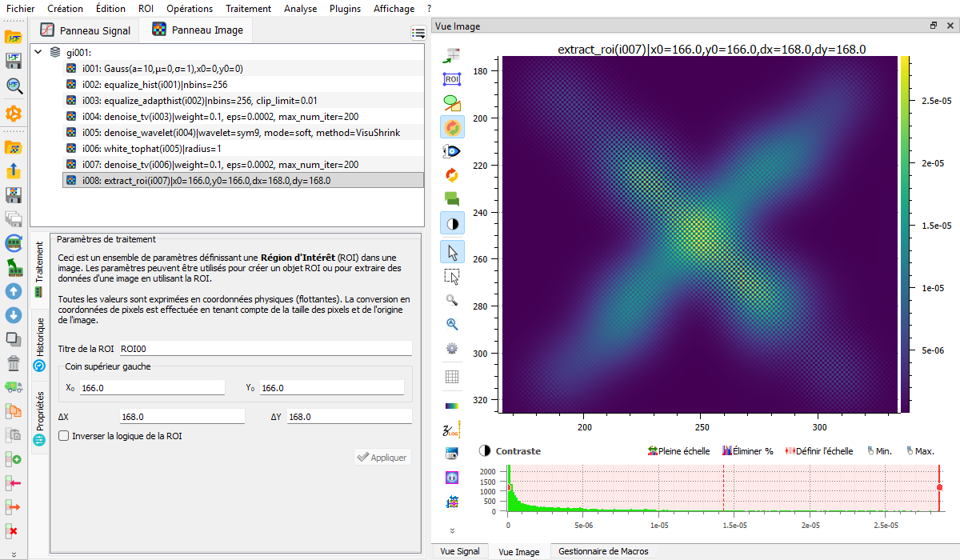Click the trash delete icon in left toolbar
This screenshot has width=960, height=560.
click(x=14, y=363)
